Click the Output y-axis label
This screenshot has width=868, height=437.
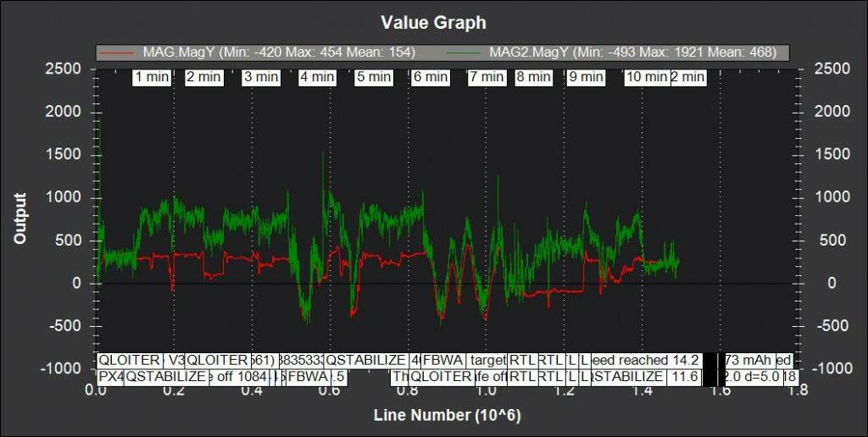pyautogui.click(x=19, y=218)
